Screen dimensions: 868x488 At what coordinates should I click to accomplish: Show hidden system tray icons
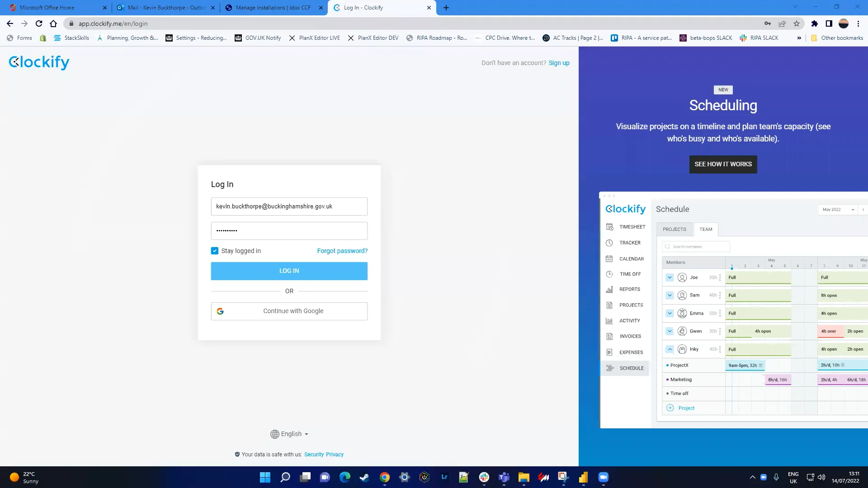pos(752,477)
